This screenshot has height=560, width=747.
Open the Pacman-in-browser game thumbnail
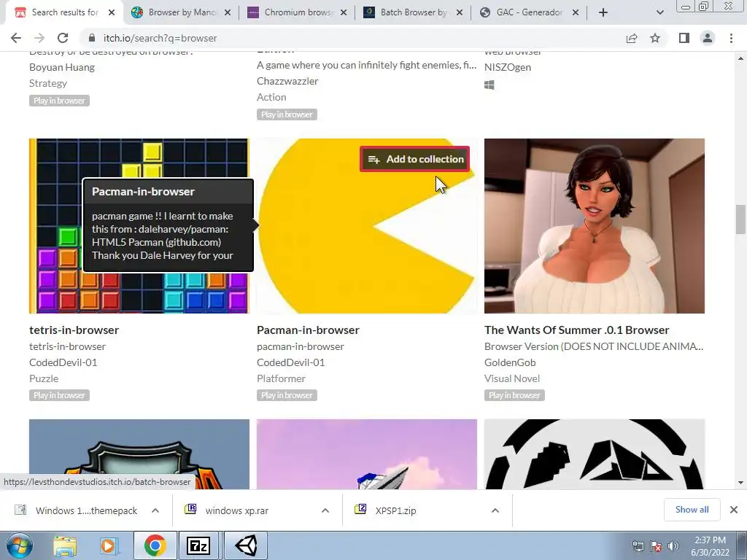coord(367,226)
